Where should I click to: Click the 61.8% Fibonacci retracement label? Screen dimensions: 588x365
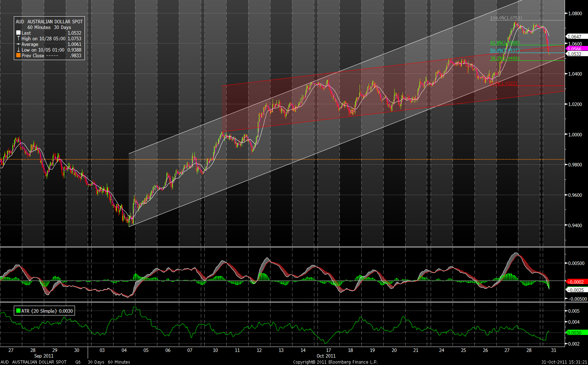505,43
